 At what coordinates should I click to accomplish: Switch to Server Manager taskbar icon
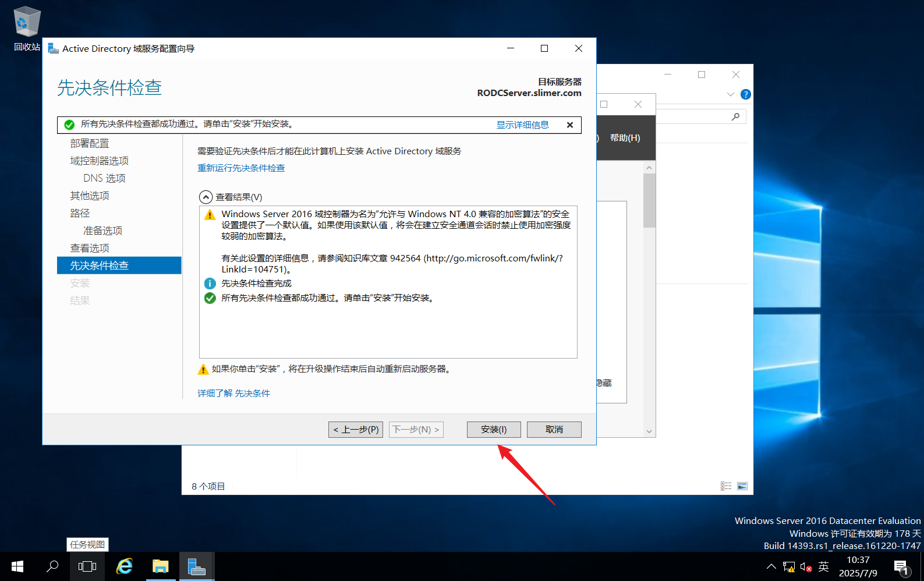pyautogui.click(x=197, y=566)
